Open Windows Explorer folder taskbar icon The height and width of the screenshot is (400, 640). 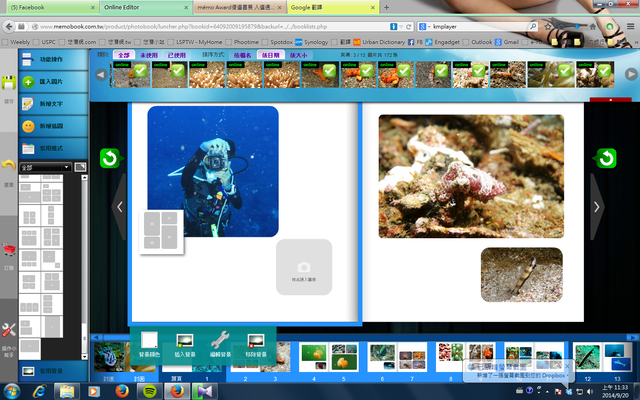(67, 391)
